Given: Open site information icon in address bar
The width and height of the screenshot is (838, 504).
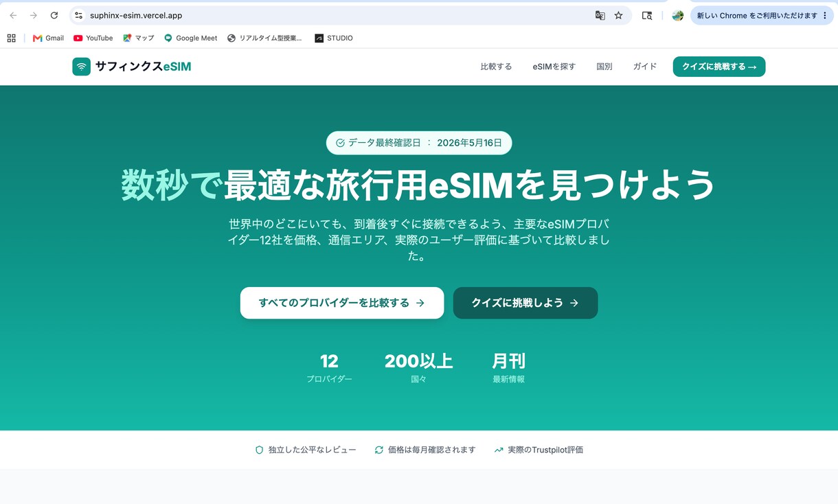Looking at the screenshot, I should pos(79,15).
